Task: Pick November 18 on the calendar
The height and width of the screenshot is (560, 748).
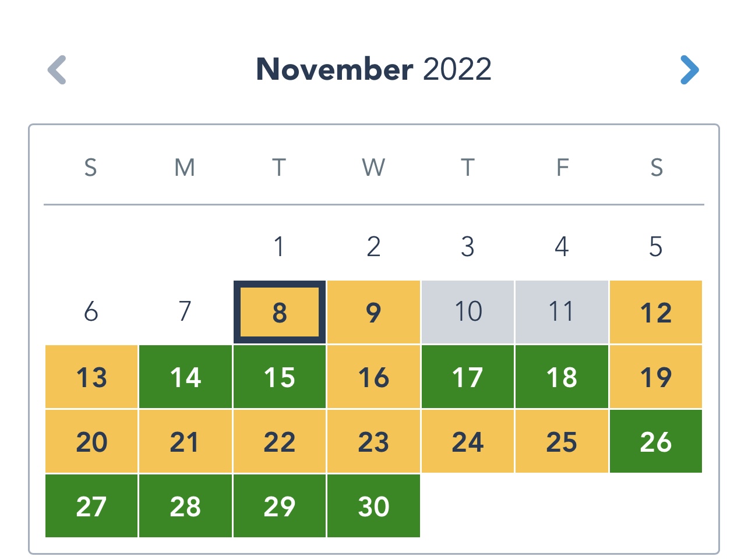Action: [x=562, y=377]
